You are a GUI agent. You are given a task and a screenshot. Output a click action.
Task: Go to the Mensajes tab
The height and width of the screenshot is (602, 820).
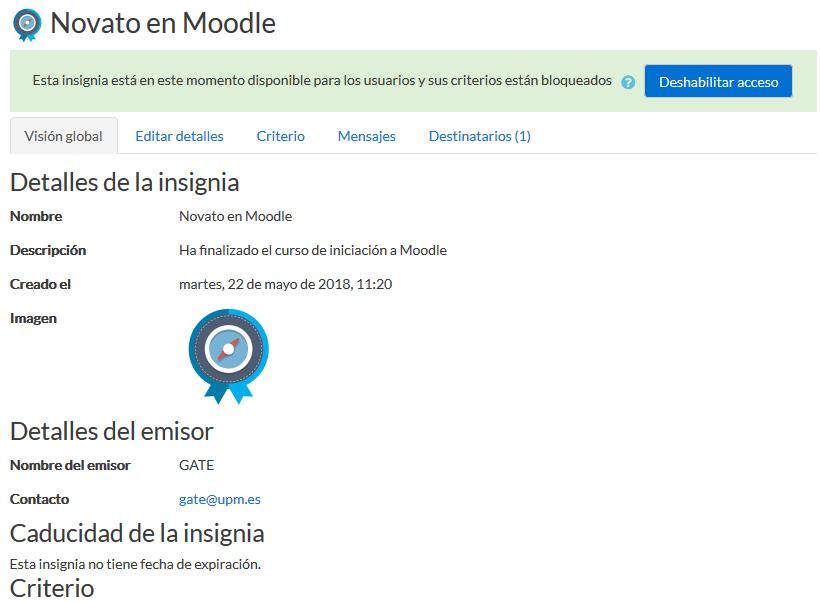[x=367, y=136]
